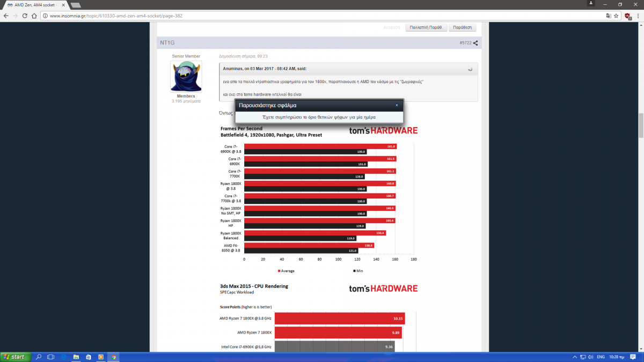Screen dimensions: 644x362
Task: Click the ENG language indicator
Action: 601,357
